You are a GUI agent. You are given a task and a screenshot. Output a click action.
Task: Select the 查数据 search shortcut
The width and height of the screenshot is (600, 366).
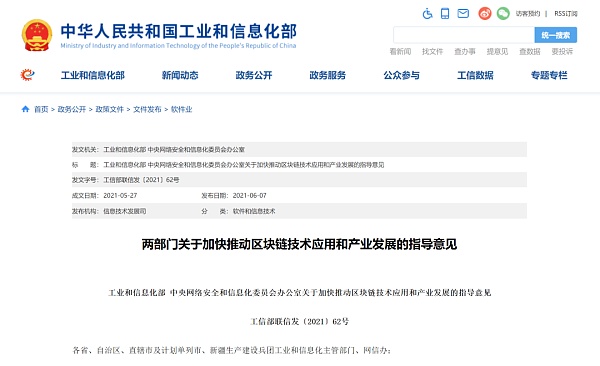(530, 52)
